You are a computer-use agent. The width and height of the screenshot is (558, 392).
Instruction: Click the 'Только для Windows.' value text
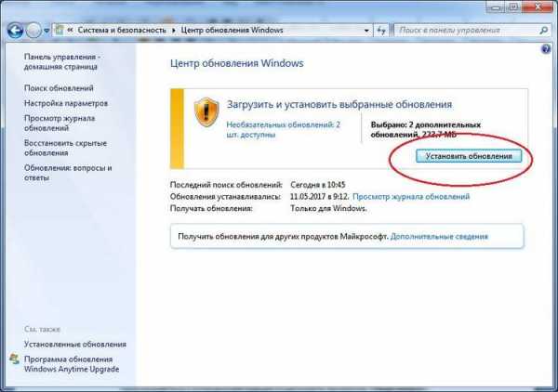click(x=328, y=208)
